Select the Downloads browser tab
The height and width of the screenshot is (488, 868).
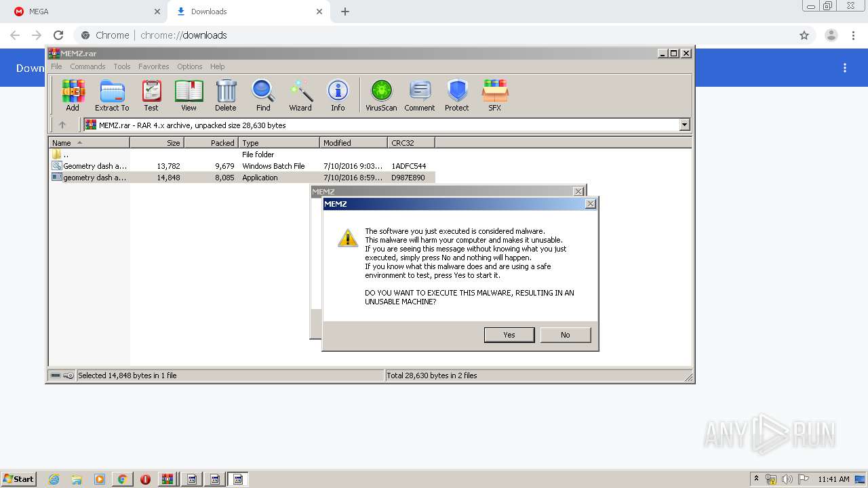pyautogui.click(x=248, y=12)
